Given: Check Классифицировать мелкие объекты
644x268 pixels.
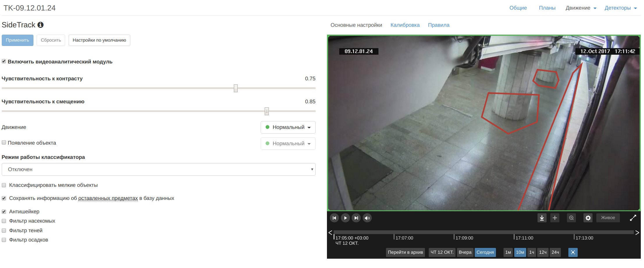Looking at the screenshot, I should coord(4,185).
